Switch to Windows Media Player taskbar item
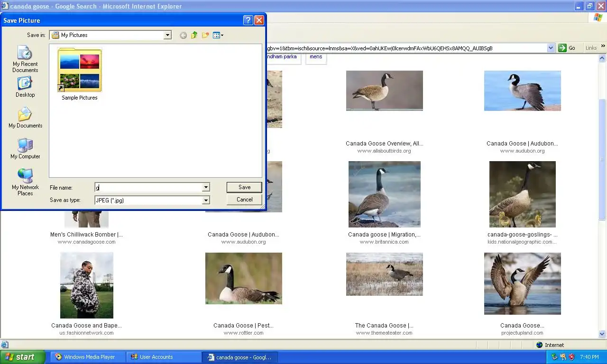Image resolution: width=607 pixels, height=364 pixels. (x=88, y=357)
